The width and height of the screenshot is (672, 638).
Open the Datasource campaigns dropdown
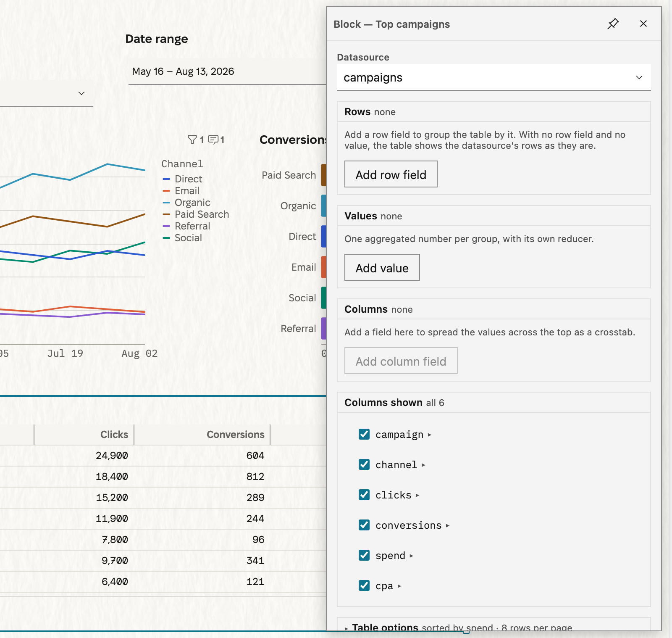tap(493, 77)
